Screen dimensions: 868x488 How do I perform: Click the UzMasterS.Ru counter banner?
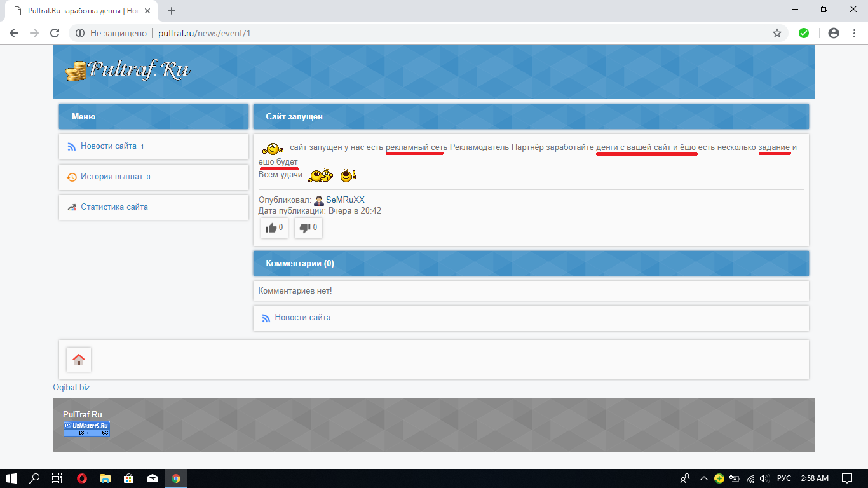click(86, 428)
